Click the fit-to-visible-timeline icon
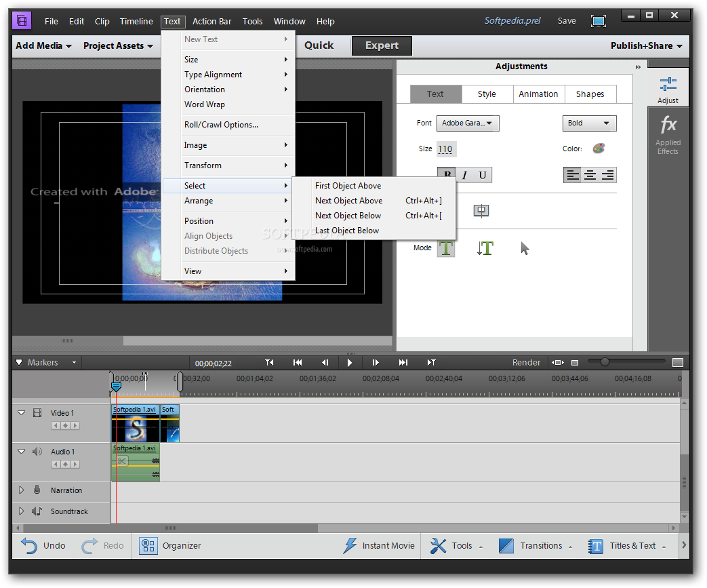 pos(558,362)
